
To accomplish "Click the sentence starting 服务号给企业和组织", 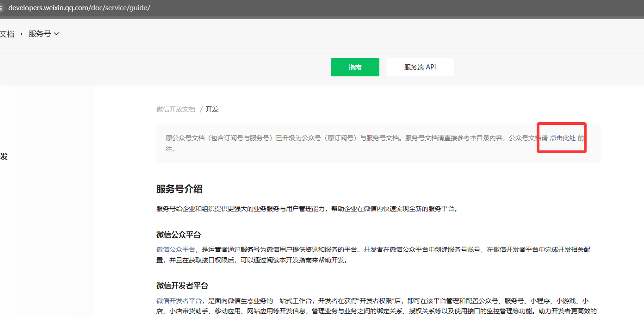I will [x=308, y=209].
